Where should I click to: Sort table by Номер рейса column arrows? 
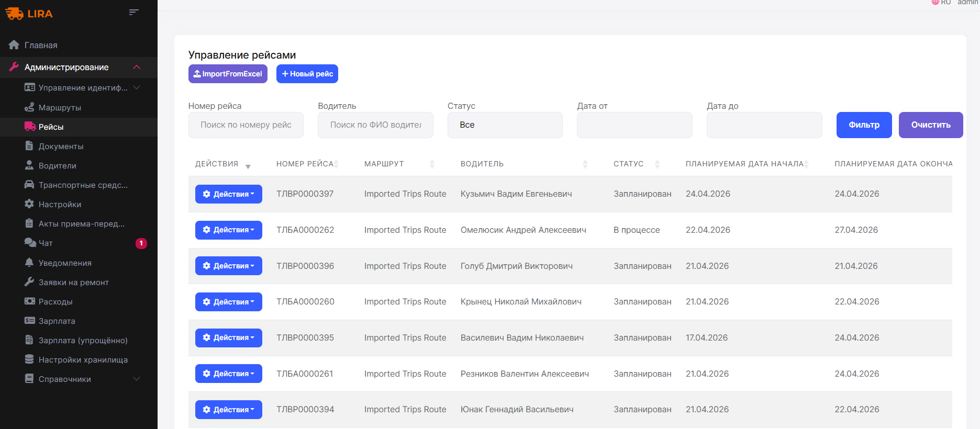(337, 164)
